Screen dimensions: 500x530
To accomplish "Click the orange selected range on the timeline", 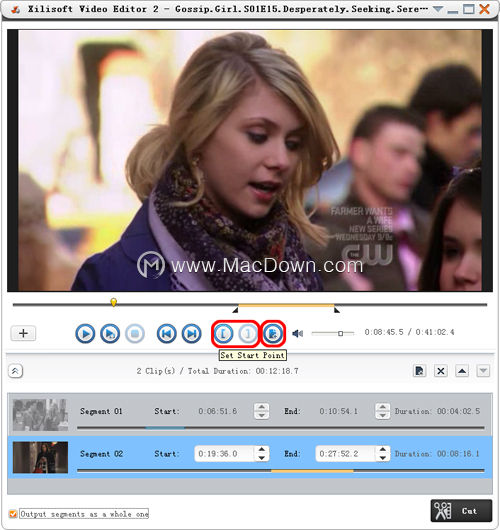I will click(x=286, y=305).
